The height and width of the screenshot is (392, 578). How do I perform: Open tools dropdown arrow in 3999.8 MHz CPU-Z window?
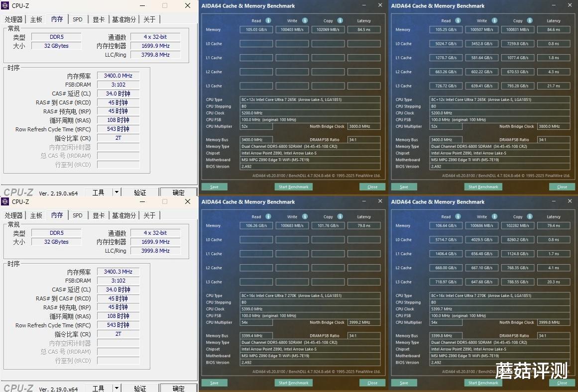[x=116, y=388]
